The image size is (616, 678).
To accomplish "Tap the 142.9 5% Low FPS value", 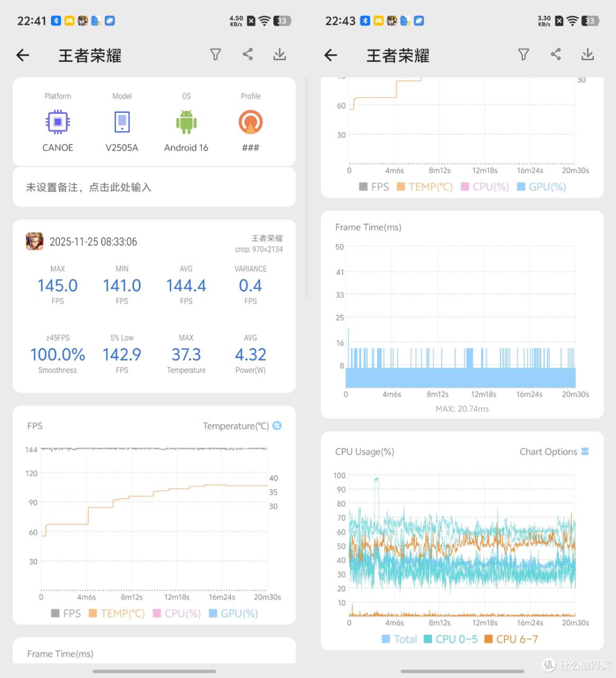I will pos(122,355).
